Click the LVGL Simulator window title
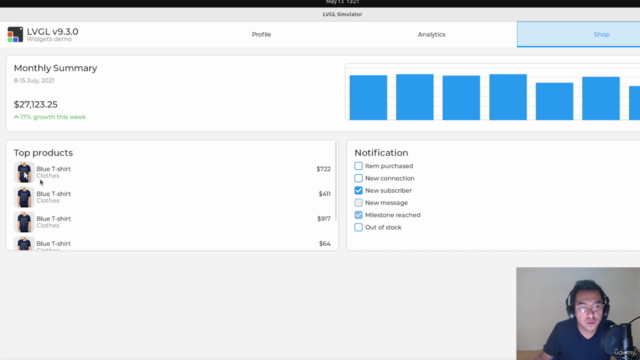This screenshot has height=360, width=640. tap(342, 14)
